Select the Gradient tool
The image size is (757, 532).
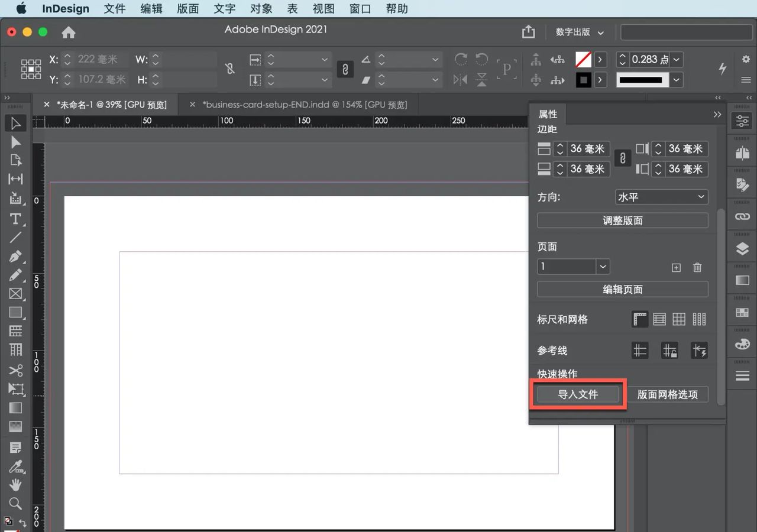click(x=15, y=408)
